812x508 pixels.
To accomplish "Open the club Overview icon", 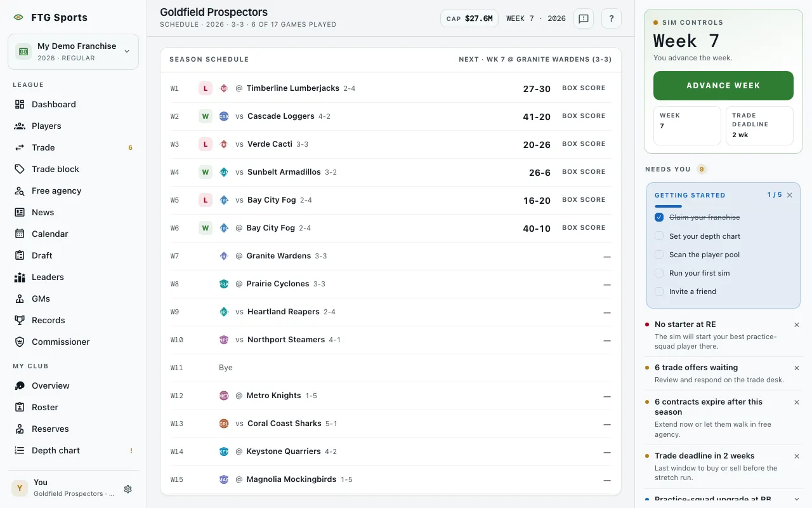I will tap(20, 385).
